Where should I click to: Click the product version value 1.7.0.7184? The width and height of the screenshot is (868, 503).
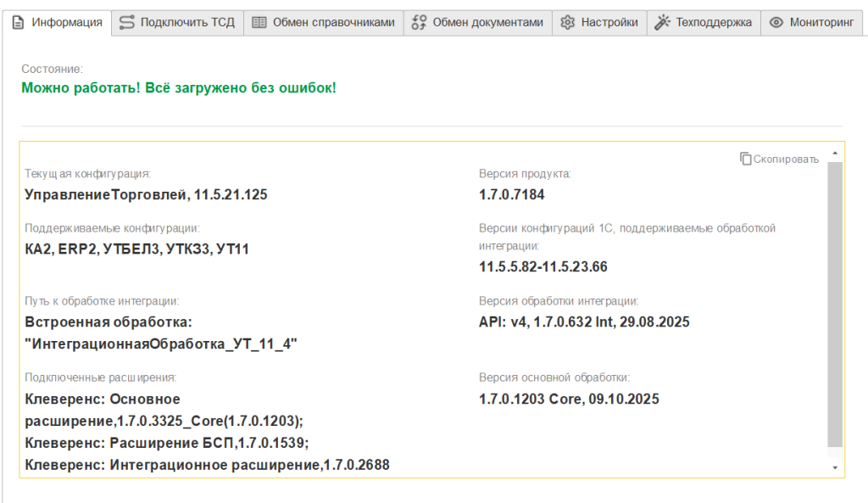[x=511, y=194]
